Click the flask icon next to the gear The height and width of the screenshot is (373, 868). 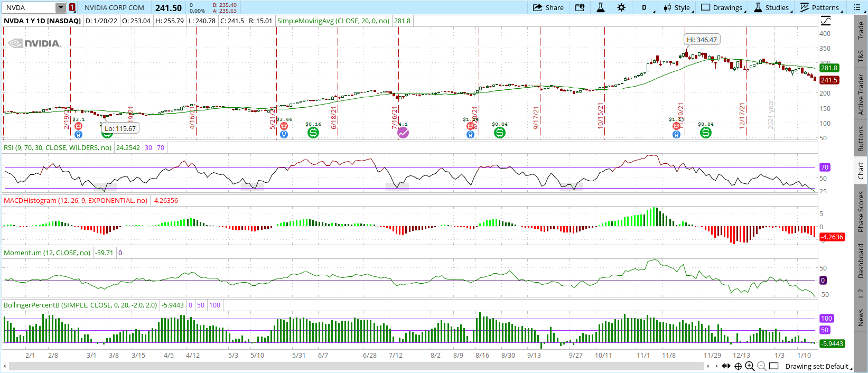[x=601, y=7]
